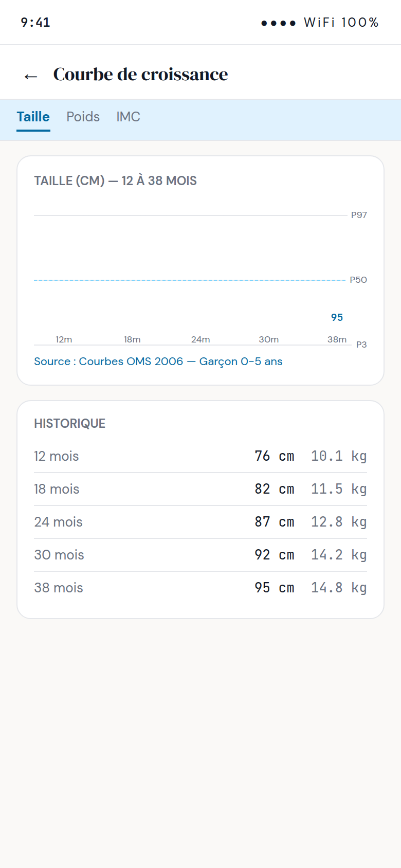Select the 12m axis marker
This screenshot has height=868, width=401.
coord(64,339)
